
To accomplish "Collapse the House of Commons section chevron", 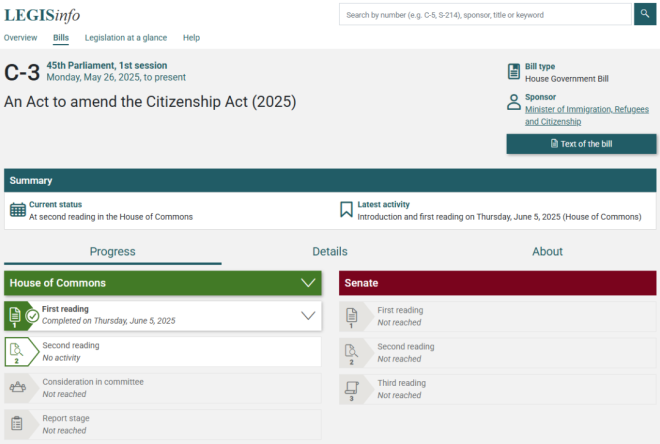I will (308, 283).
